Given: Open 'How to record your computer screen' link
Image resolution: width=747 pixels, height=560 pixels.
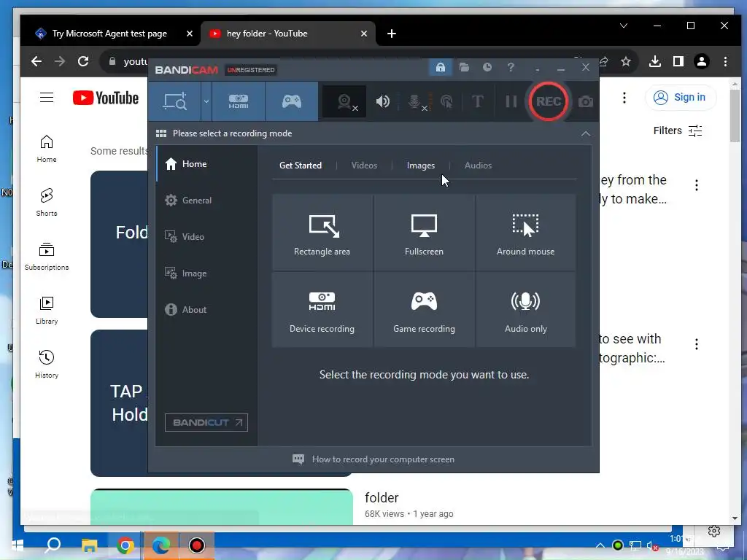Looking at the screenshot, I should coord(373,459).
